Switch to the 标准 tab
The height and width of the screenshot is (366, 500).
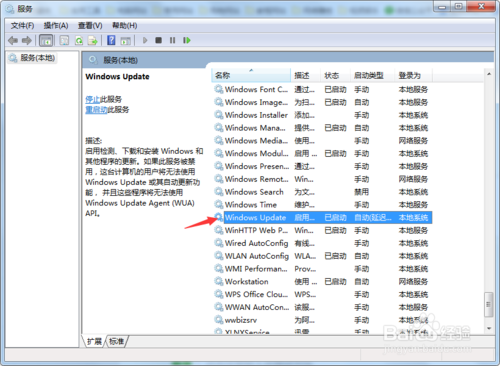click(116, 341)
